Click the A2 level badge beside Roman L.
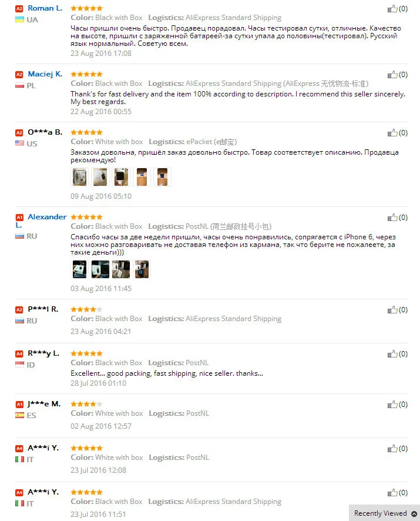The width and height of the screenshot is (420, 521). (x=19, y=9)
